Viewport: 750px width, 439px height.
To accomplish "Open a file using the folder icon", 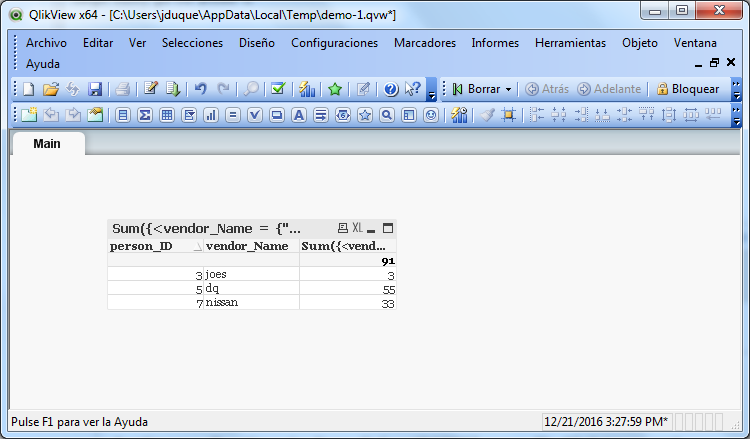I will coord(50,89).
